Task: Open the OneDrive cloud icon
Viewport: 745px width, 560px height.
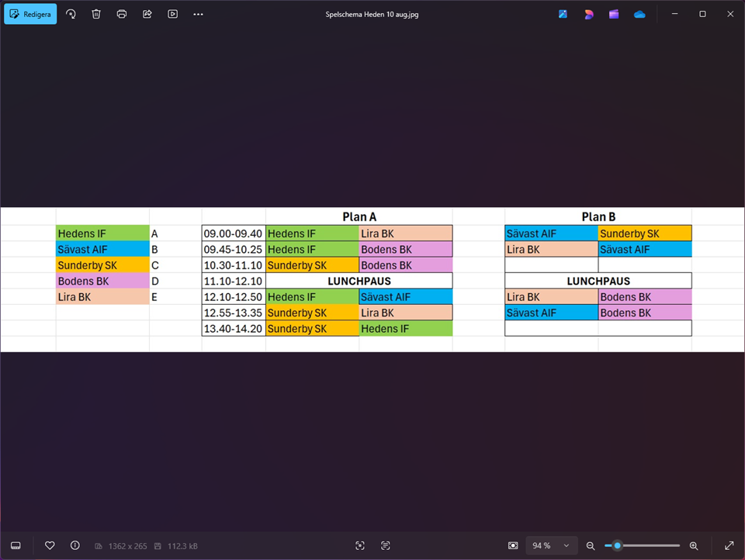Action: point(639,14)
